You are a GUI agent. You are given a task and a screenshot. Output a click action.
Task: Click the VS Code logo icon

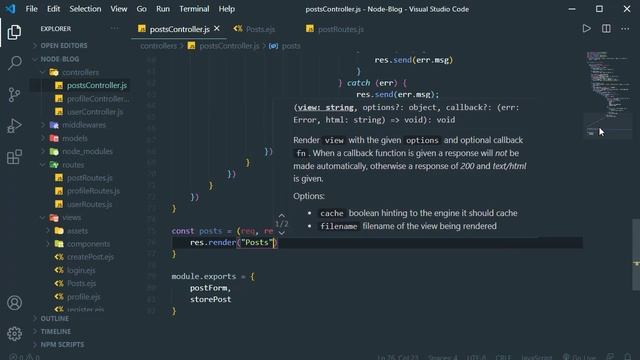(x=10, y=9)
